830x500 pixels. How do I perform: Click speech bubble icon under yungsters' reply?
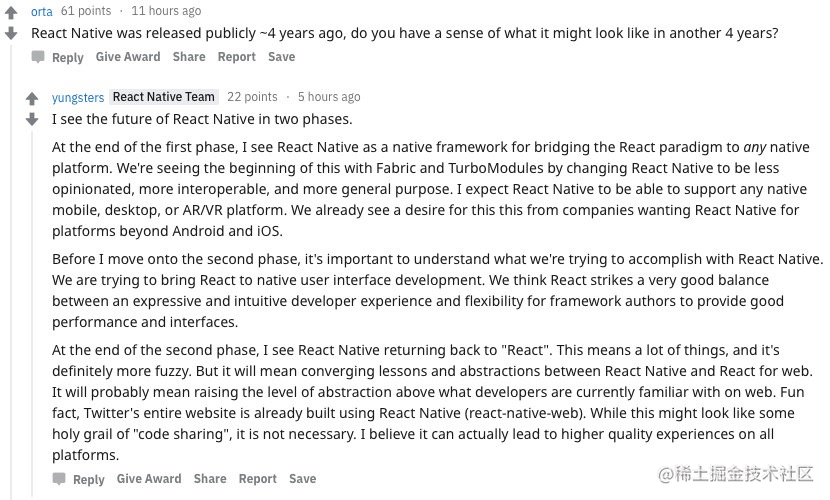click(59, 479)
